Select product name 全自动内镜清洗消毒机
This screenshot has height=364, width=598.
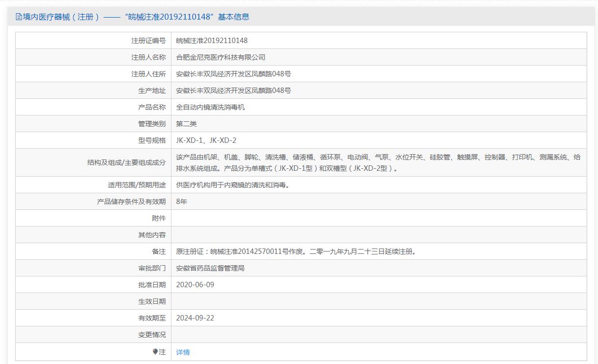tap(211, 107)
